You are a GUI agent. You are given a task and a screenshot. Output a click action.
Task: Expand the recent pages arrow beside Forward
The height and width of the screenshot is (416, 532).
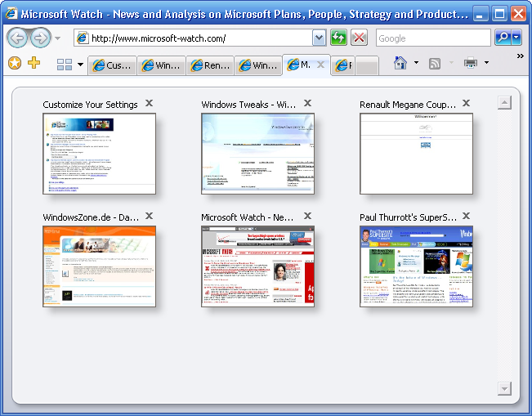(57, 38)
